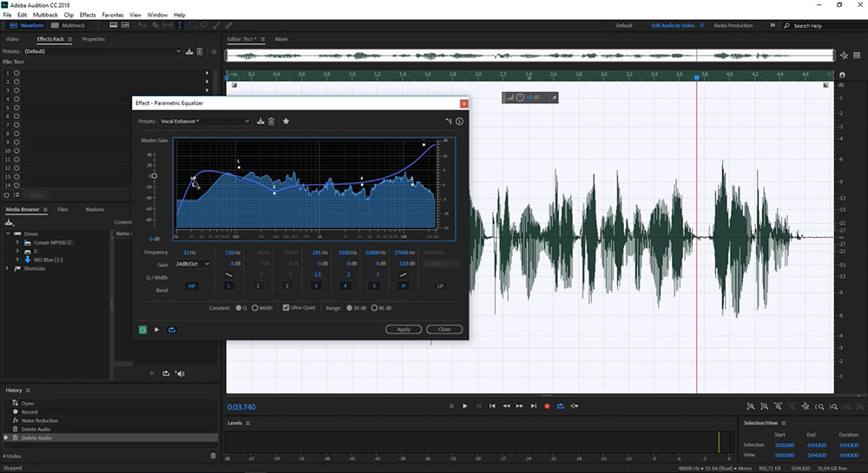Select the Time Selection tool
The height and width of the screenshot is (473, 868).
[180, 25]
